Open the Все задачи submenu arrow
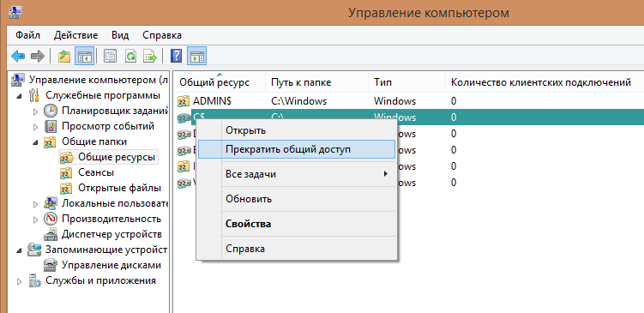 tap(386, 174)
